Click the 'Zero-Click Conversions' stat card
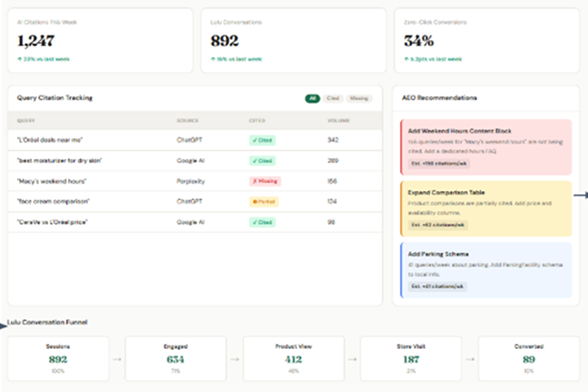The height and width of the screenshot is (392, 588). click(487, 41)
